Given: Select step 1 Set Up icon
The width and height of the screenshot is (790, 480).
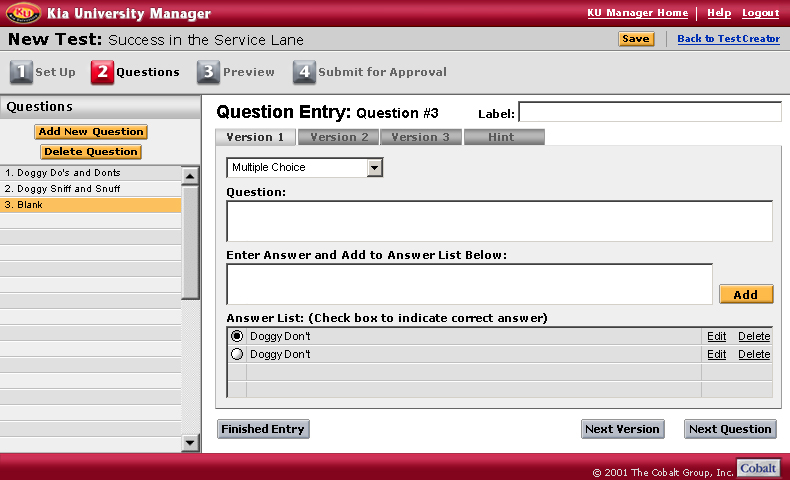Looking at the screenshot, I should (21, 72).
